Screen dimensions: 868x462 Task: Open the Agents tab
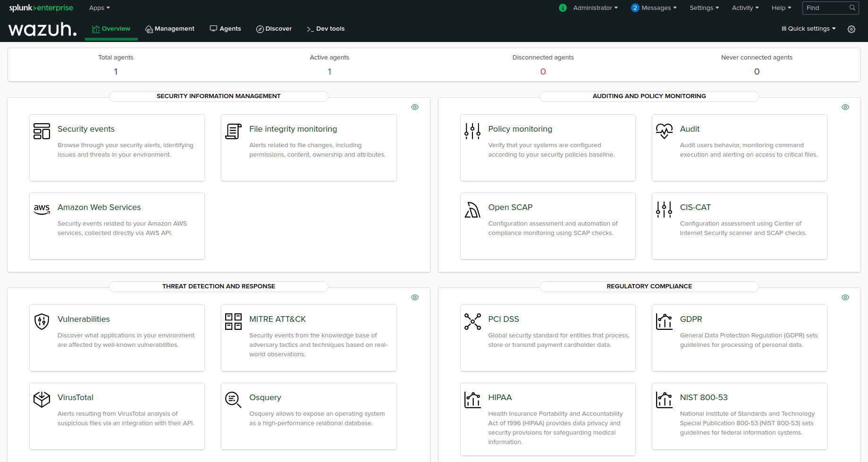(x=225, y=29)
